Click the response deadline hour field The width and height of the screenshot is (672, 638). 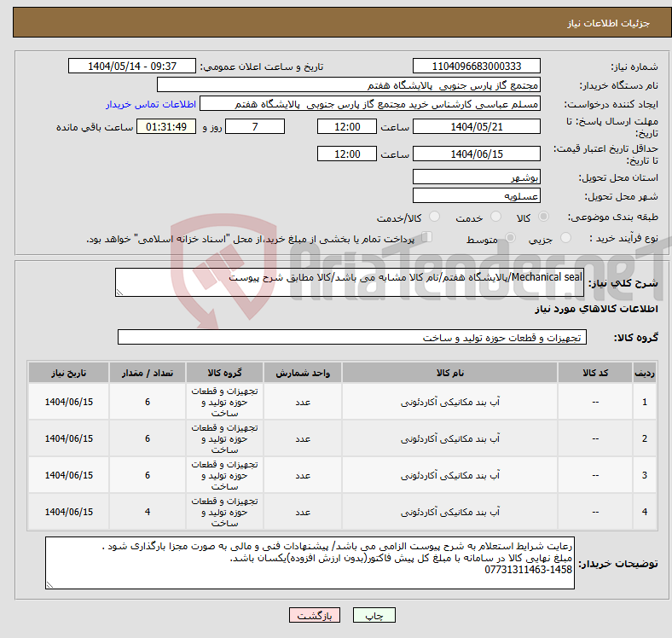click(x=347, y=126)
